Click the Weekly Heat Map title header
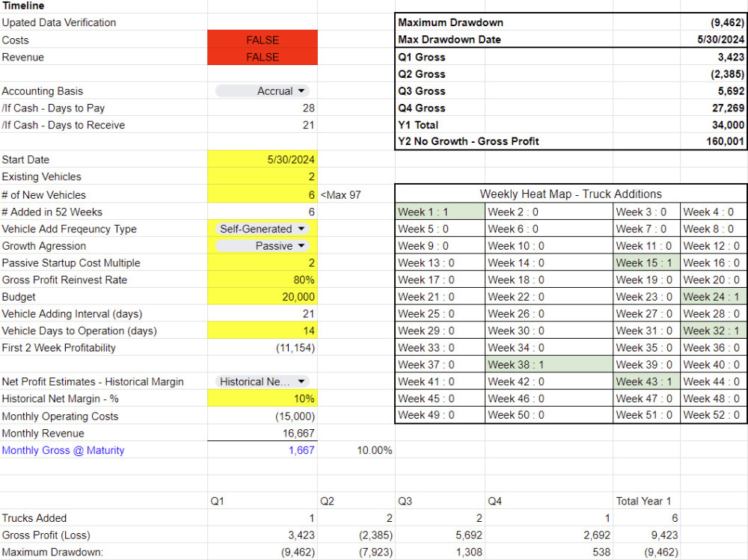Screen dimensions: 748x560 coord(570,194)
